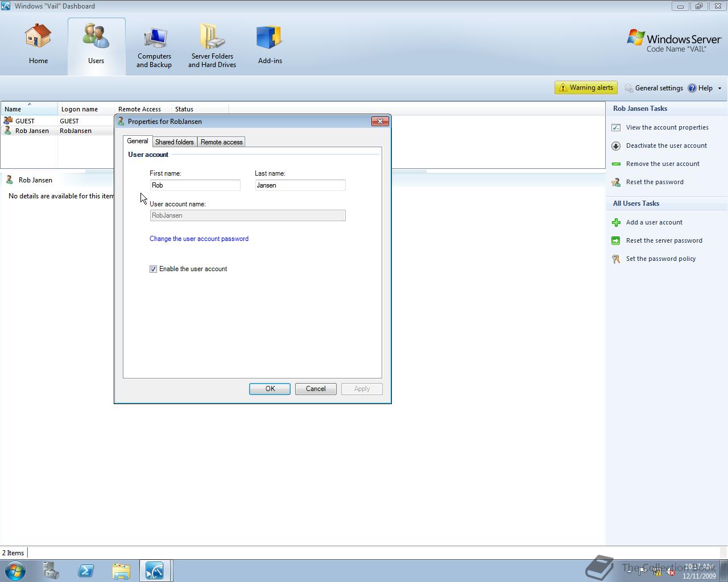Screen dimensions: 728x582
Task: Click Change the user account password
Action: tap(199, 239)
